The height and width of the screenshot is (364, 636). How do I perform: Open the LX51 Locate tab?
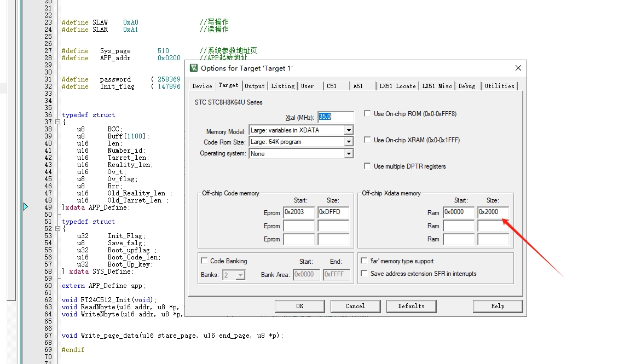(397, 86)
